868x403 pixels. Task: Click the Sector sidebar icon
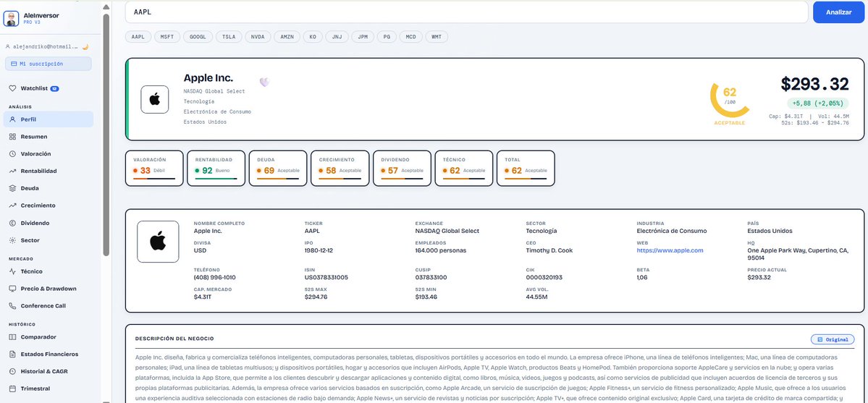(x=13, y=240)
